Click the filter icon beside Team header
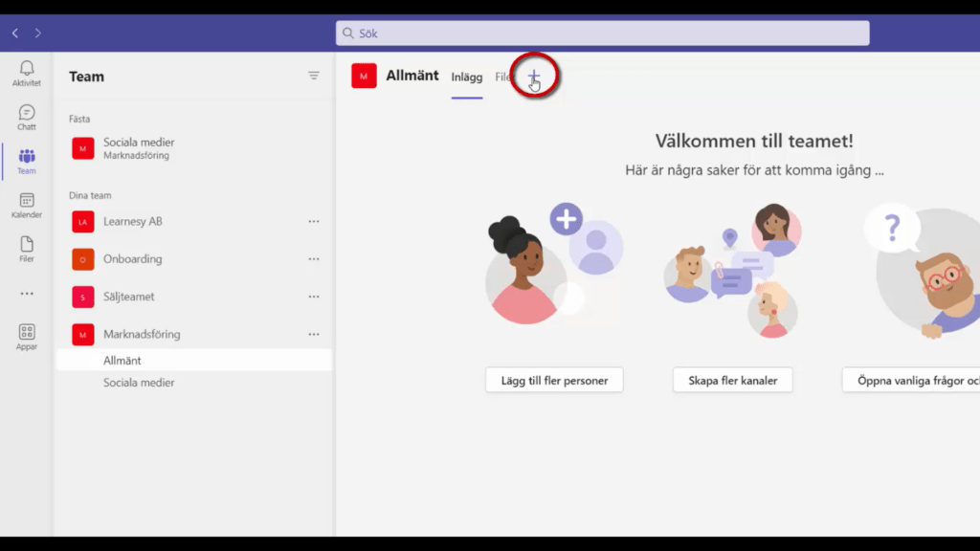Viewport: 980px width, 551px height. (x=314, y=77)
